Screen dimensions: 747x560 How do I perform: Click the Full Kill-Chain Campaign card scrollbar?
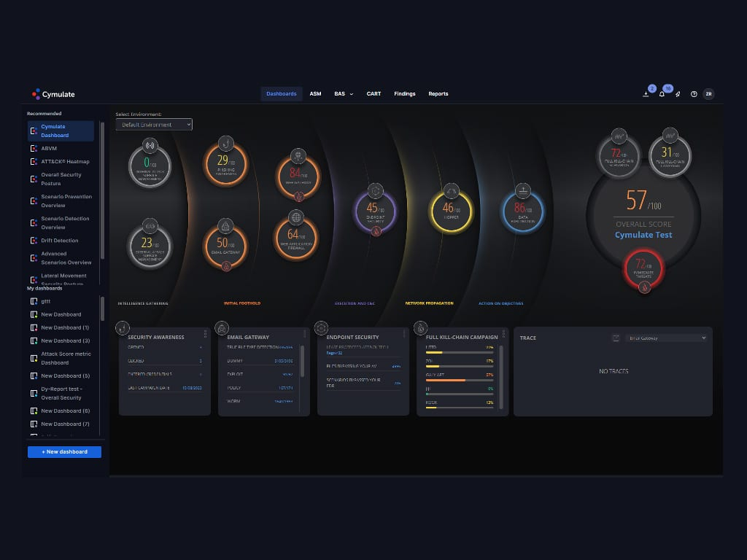[x=500, y=378]
